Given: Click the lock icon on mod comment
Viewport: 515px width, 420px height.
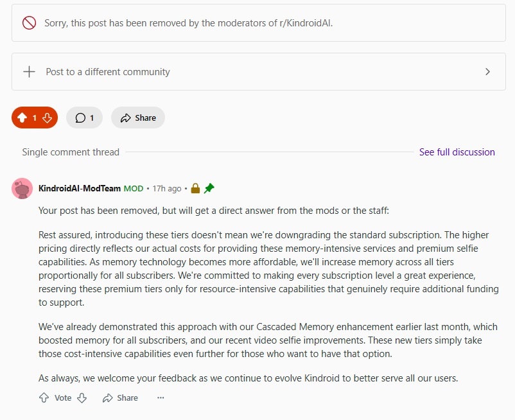Looking at the screenshot, I should (x=195, y=188).
